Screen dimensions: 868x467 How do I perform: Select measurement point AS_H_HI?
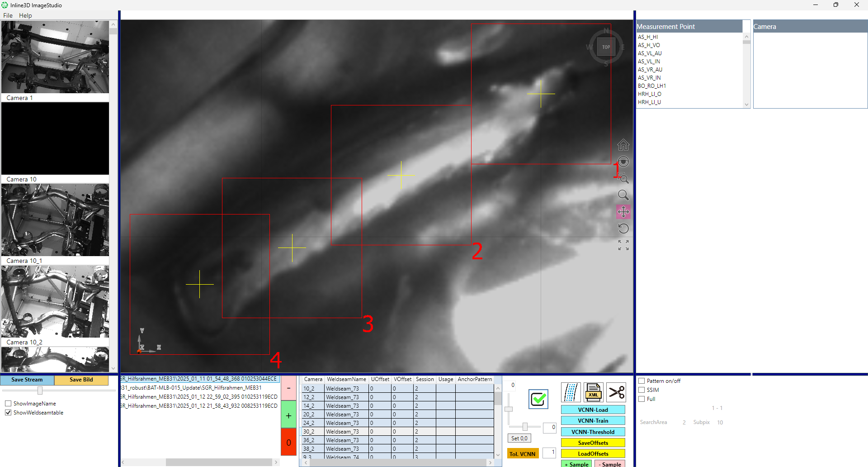[x=648, y=37]
